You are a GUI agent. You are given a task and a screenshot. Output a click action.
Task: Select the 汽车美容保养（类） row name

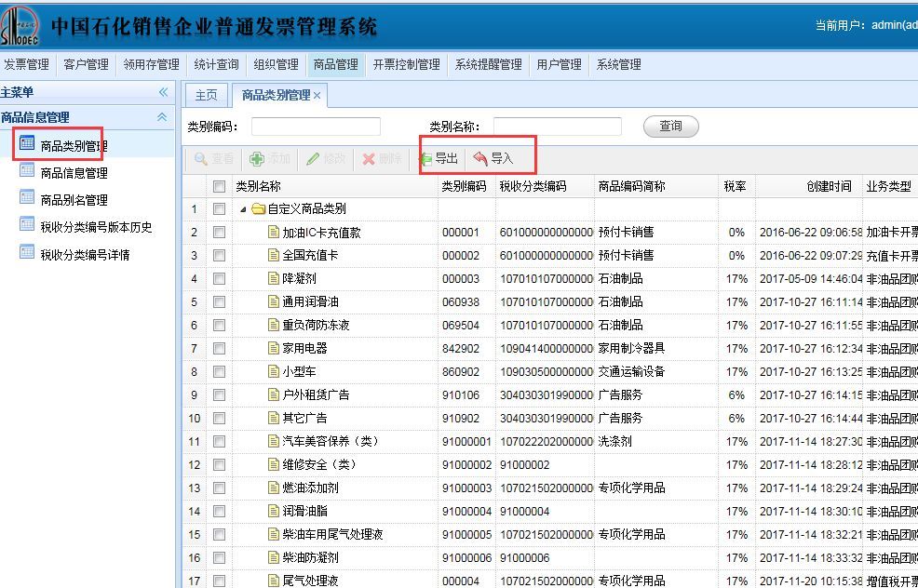point(331,441)
